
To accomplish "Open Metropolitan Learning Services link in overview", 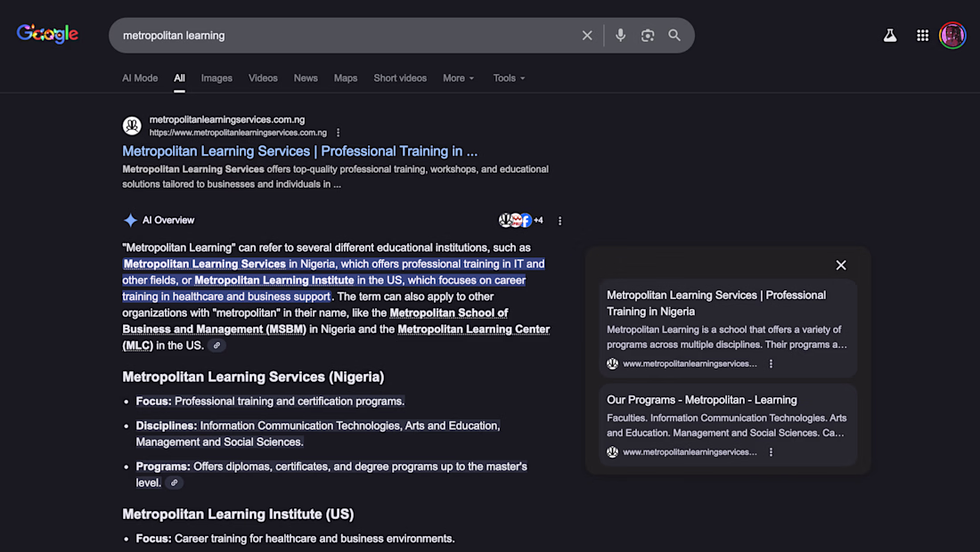I will click(x=204, y=264).
